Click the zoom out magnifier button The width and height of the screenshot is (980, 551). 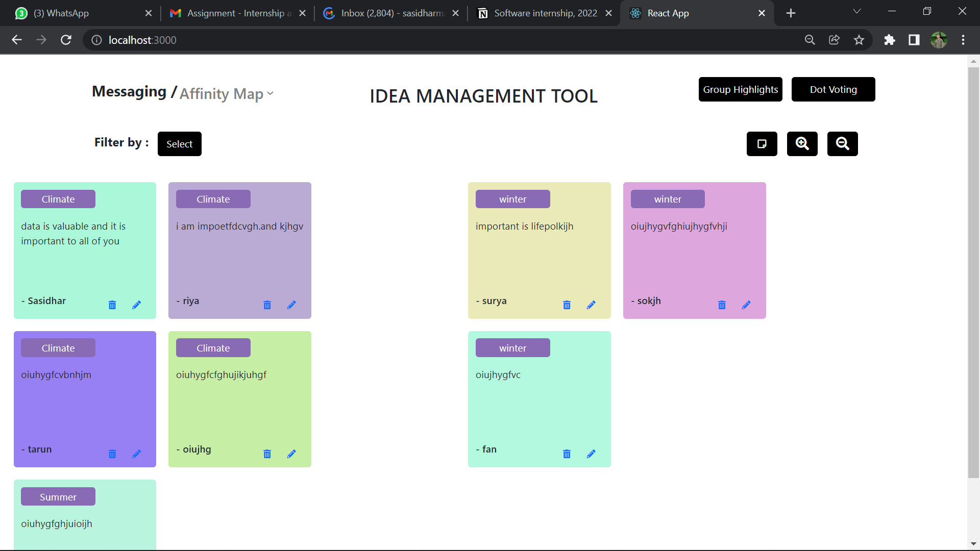[x=843, y=144]
